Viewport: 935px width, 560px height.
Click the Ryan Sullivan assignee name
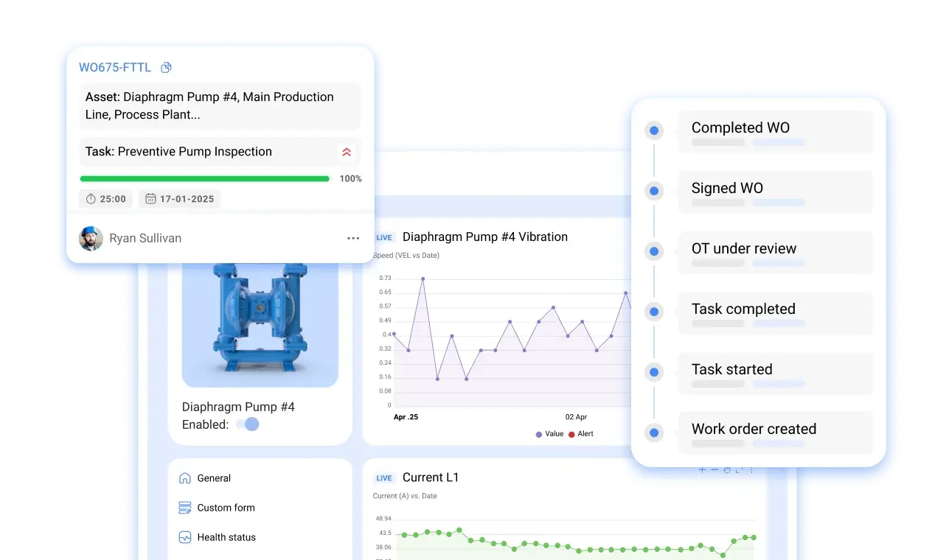coord(145,238)
